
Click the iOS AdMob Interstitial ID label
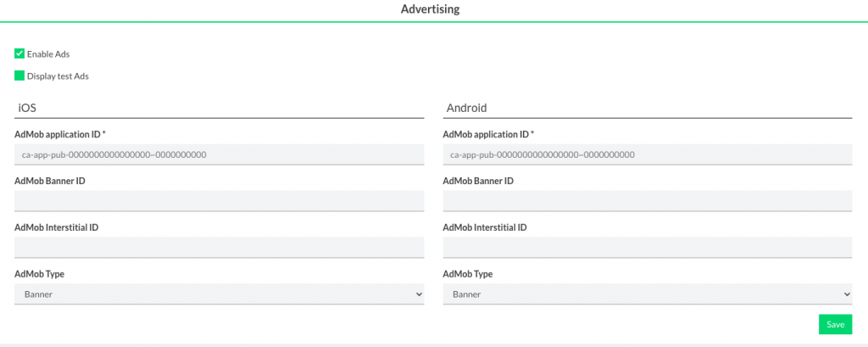57,227
